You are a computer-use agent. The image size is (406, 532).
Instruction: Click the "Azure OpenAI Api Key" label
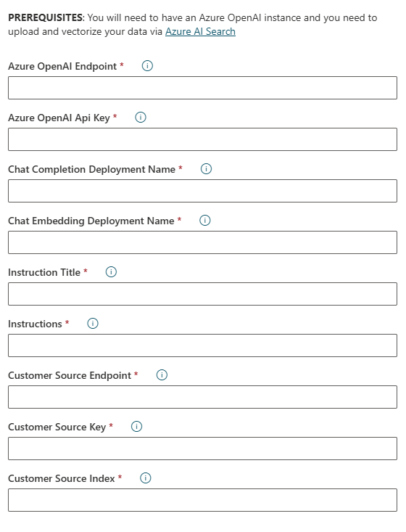pos(59,118)
